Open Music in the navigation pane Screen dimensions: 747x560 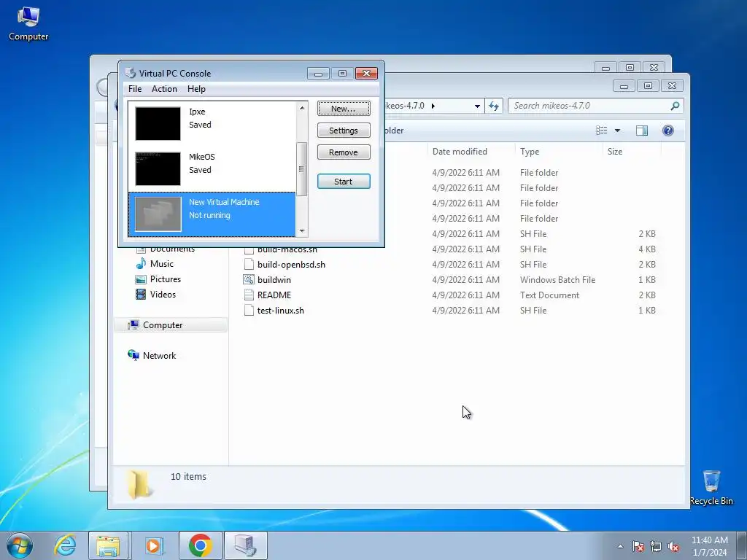pyautogui.click(x=161, y=264)
